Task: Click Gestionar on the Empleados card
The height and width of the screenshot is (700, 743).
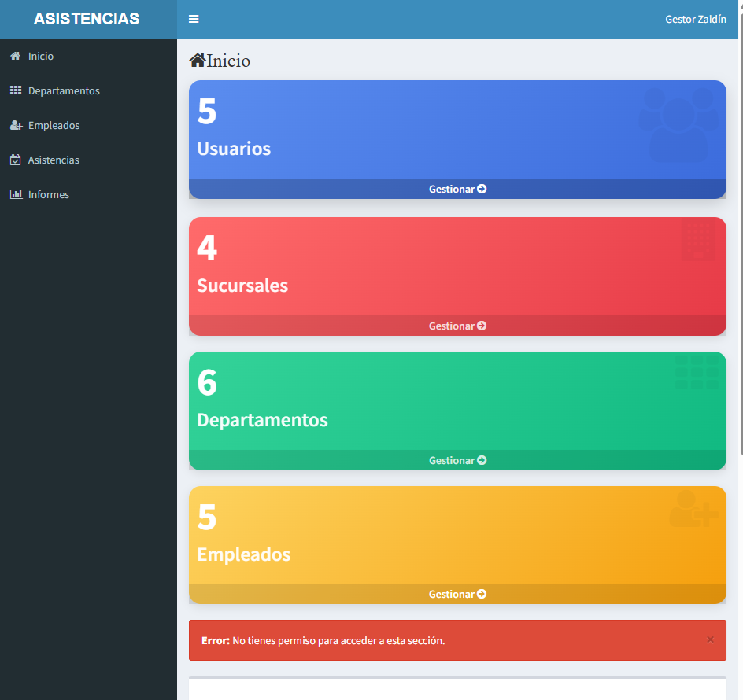Action: 457,594
